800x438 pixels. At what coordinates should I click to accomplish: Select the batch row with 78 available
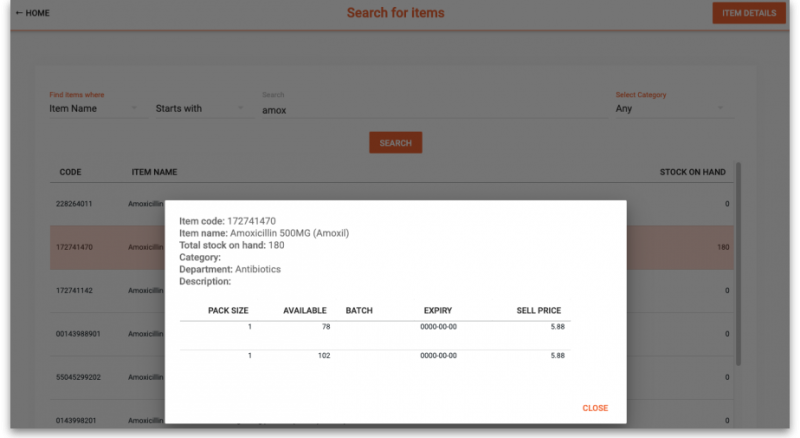click(375, 327)
